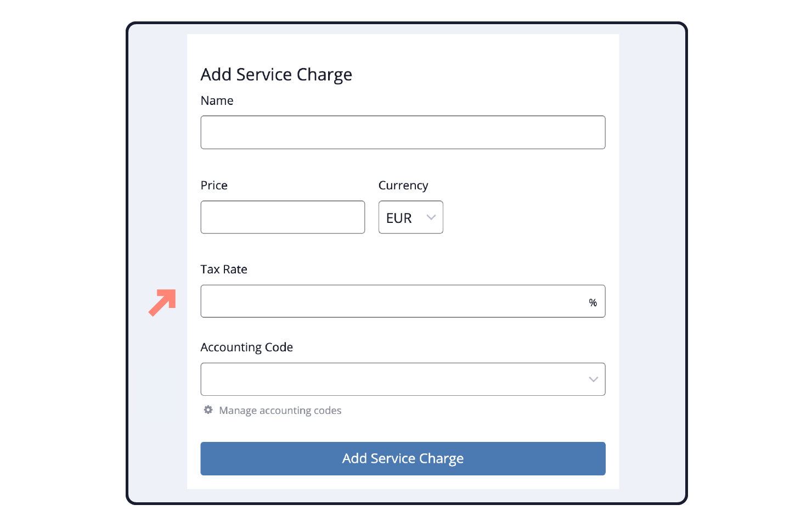Image resolution: width=812 pixels, height=527 pixels.
Task: Open the Accounting Code dropdown
Action: (403, 379)
